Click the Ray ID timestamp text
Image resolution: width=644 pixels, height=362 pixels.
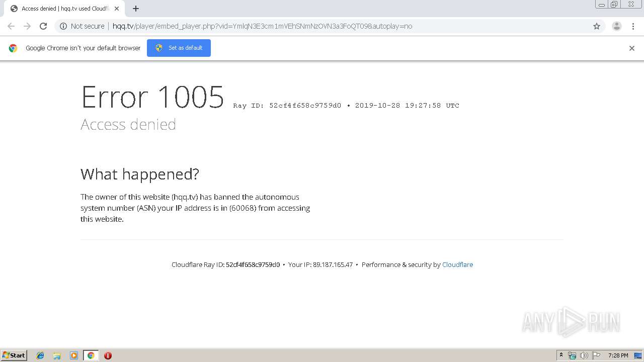[x=346, y=106]
